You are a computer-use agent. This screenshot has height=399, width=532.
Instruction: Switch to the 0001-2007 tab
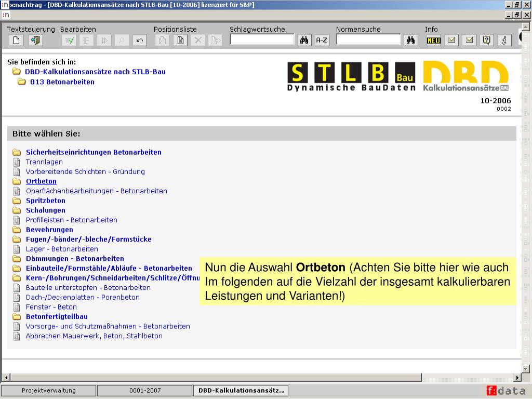pos(145,391)
